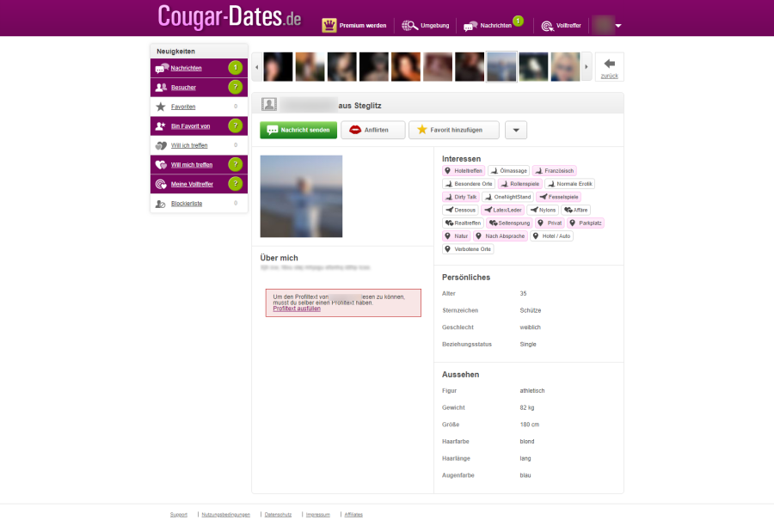Click the hearts icon beside Will mich treffen
Screen dimensions: 774x532
[x=161, y=165]
